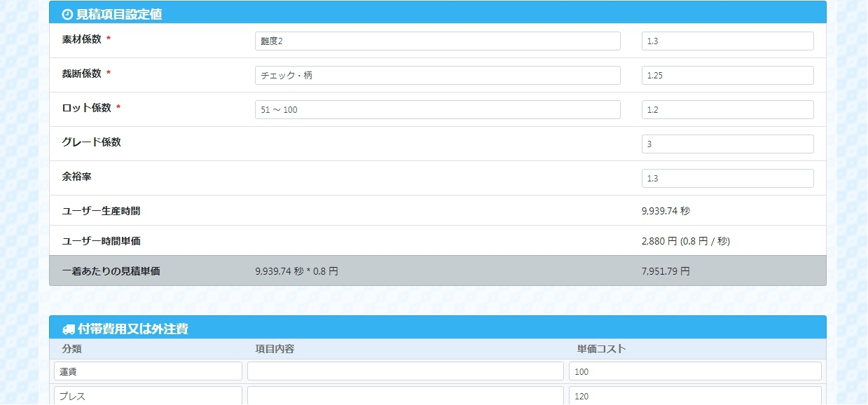
Task: Click the グレード係数 input field
Action: click(727, 144)
